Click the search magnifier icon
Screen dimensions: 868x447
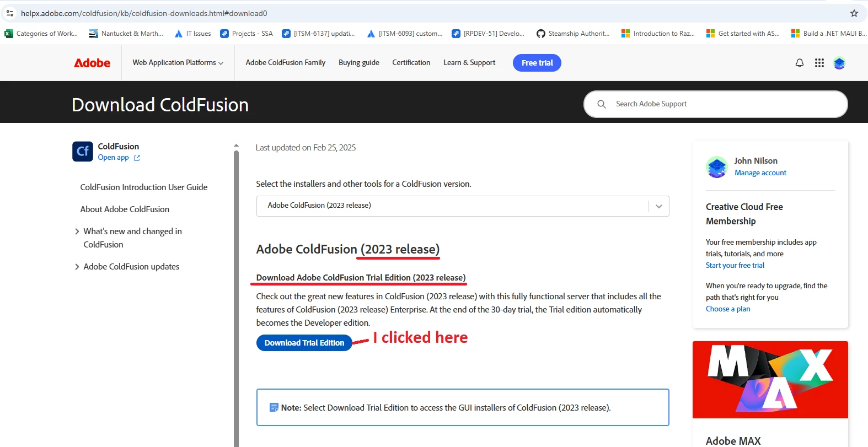click(602, 104)
